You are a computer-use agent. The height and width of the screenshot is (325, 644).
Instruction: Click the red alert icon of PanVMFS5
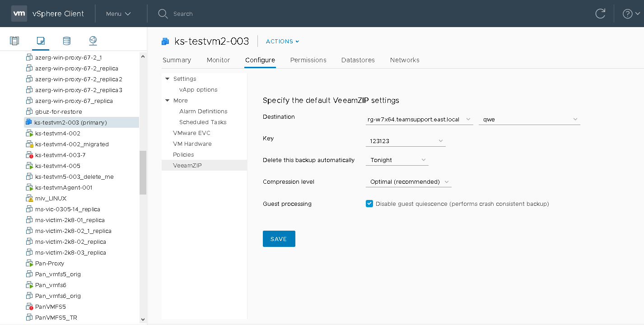[x=29, y=306]
